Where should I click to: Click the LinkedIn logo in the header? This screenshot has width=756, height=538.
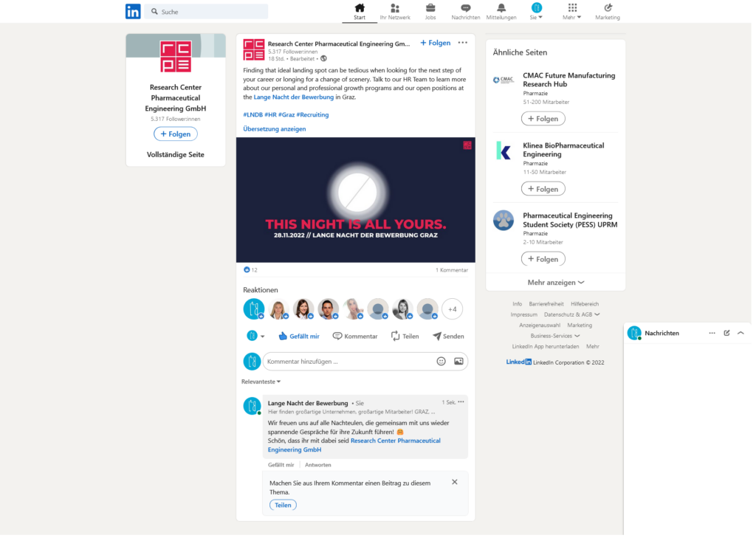(x=133, y=11)
